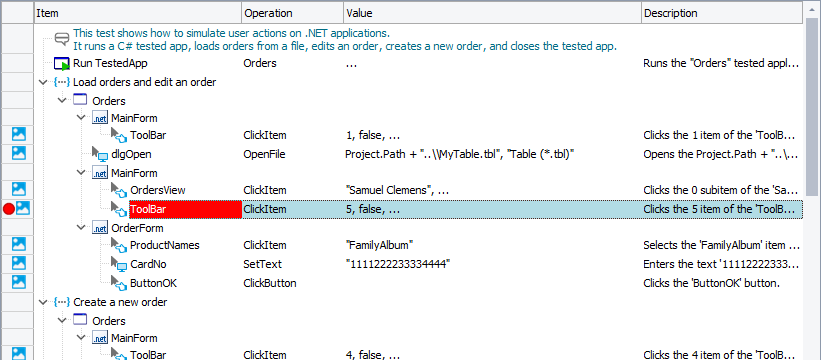Click the image icon beside the '1, false, ...' ToolBar row
This screenshot has width=821, height=360.
18,135
